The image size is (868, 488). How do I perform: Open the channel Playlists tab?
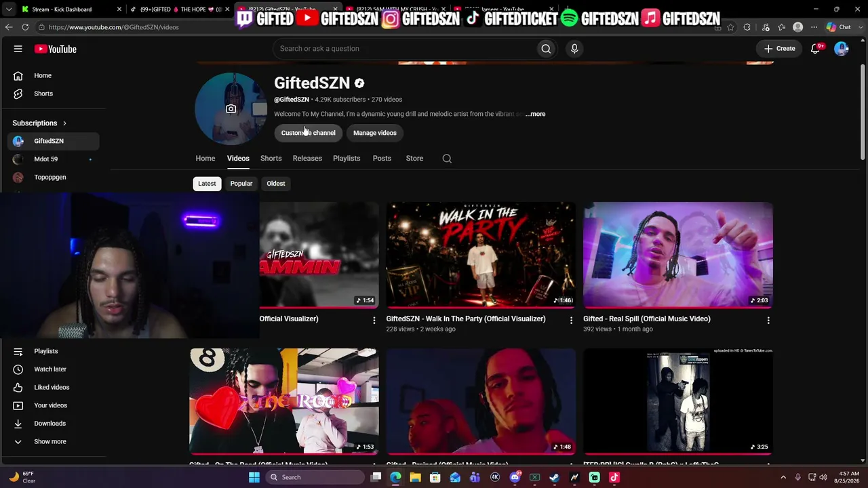pos(347,159)
